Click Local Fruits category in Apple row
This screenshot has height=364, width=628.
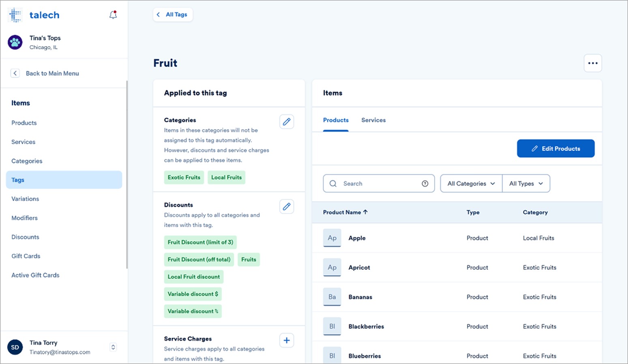coord(538,238)
